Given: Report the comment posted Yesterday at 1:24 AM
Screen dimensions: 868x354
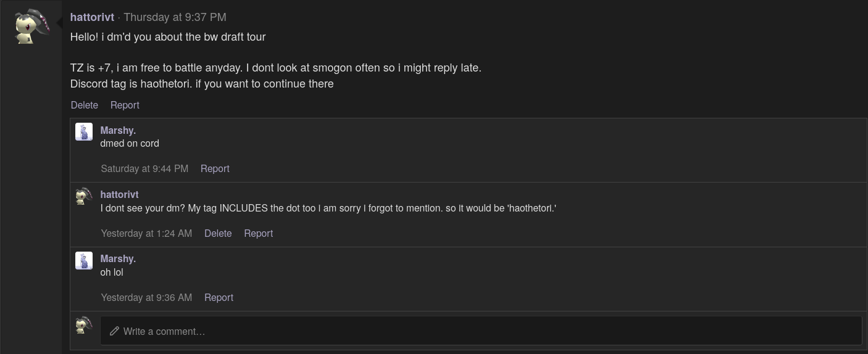Looking at the screenshot, I should [258, 233].
